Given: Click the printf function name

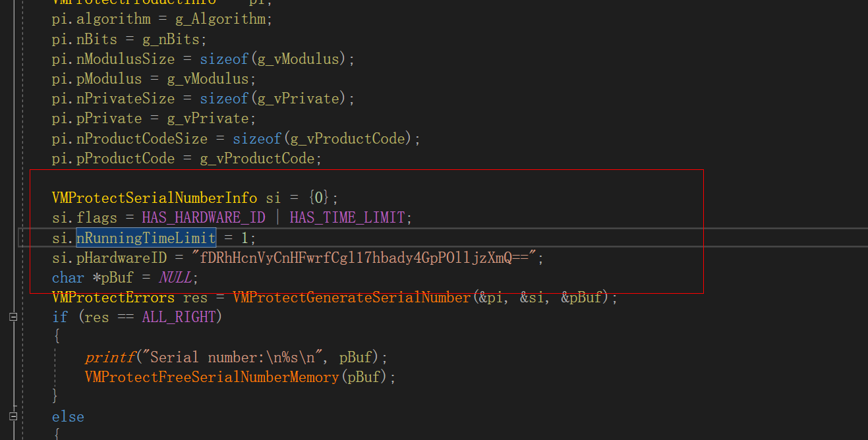Looking at the screenshot, I should [109, 356].
